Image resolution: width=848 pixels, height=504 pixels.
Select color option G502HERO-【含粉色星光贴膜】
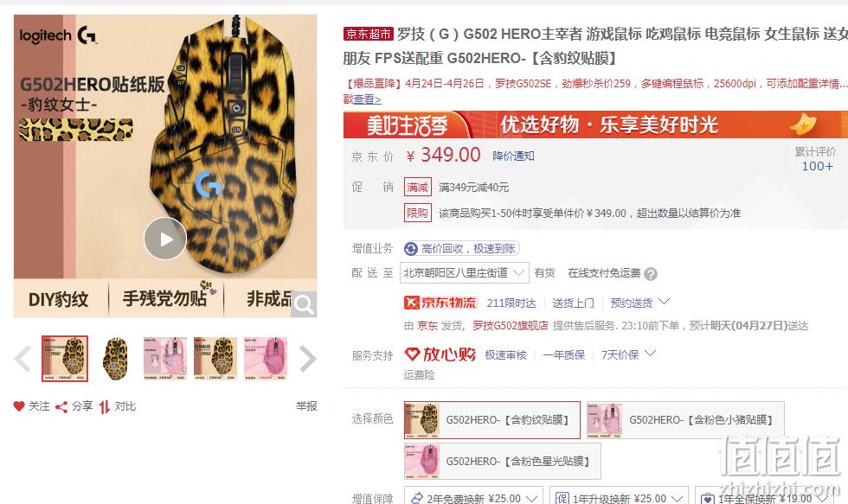point(503,462)
